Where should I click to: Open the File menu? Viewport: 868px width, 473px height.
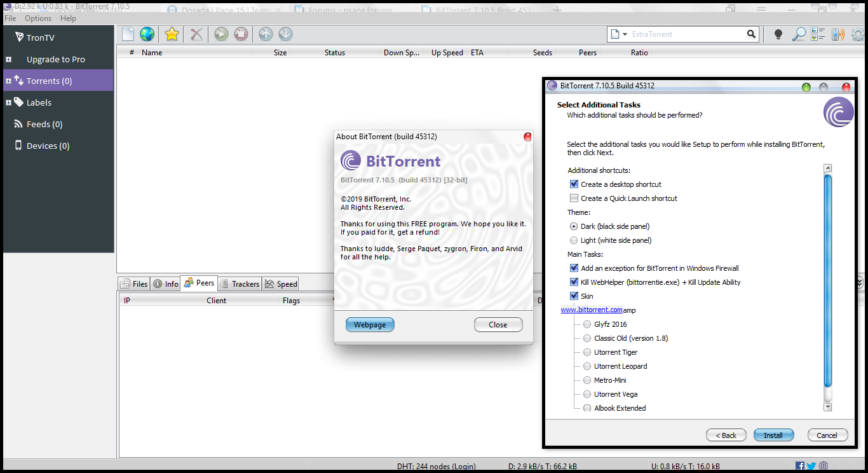click(10, 18)
